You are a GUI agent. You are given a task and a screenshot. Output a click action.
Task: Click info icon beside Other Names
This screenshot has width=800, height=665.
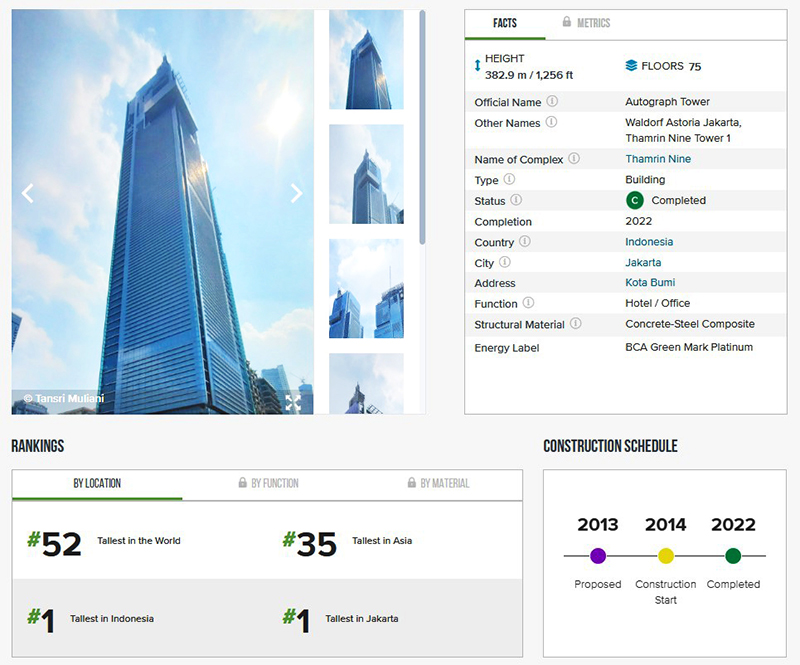click(x=551, y=123)
